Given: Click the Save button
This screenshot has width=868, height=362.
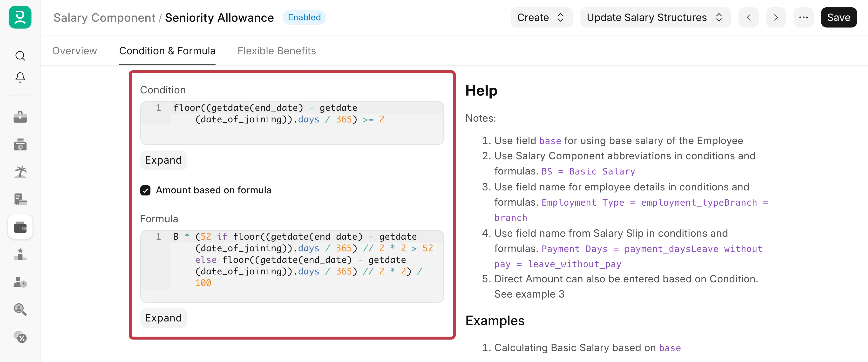Looking at the screenshot, I should tap(839, 18).
